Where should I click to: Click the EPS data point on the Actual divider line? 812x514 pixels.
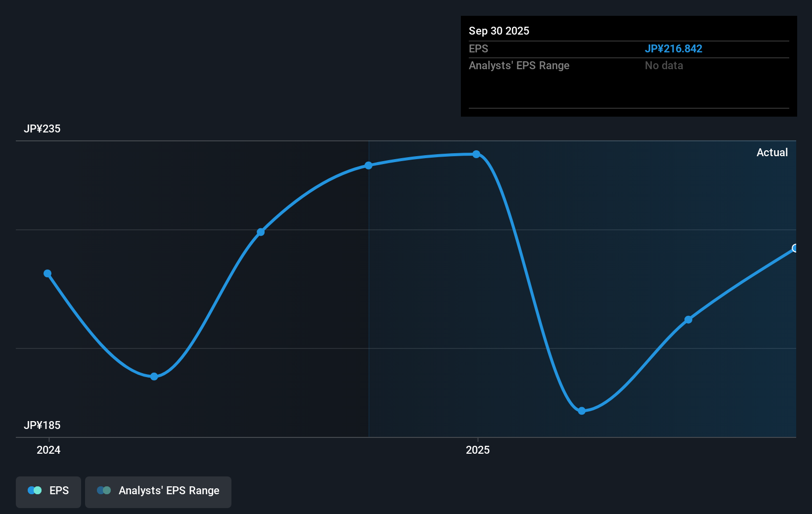[368, 165]
